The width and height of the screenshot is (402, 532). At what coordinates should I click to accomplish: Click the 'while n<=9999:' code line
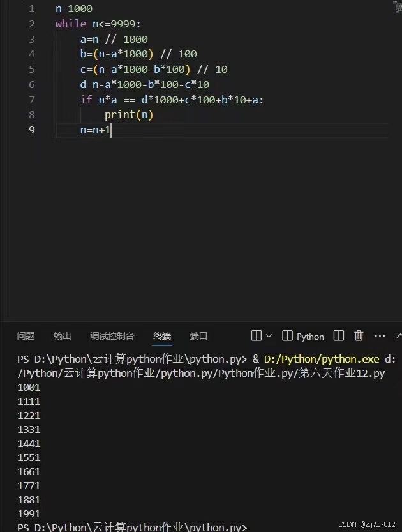98,24
